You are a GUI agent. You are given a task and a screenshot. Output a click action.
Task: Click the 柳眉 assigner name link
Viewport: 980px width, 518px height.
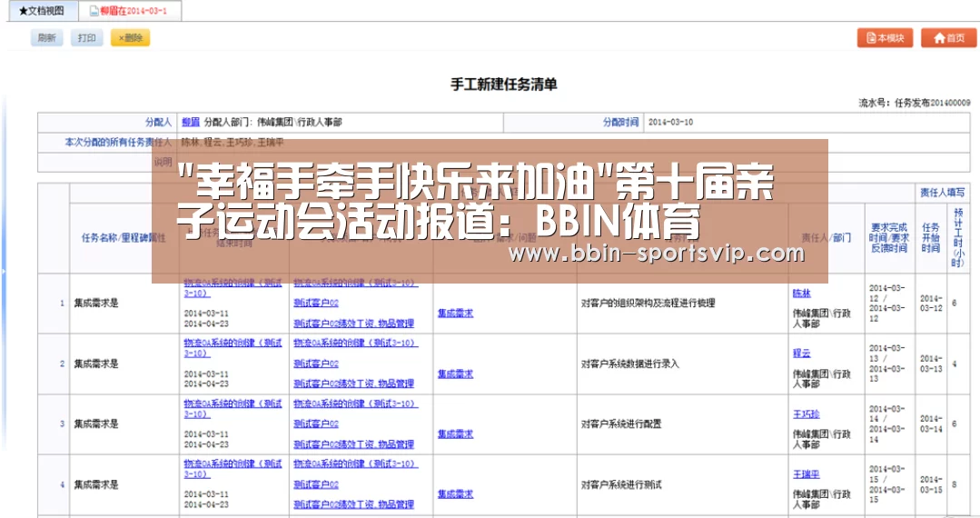coord(191,122)
